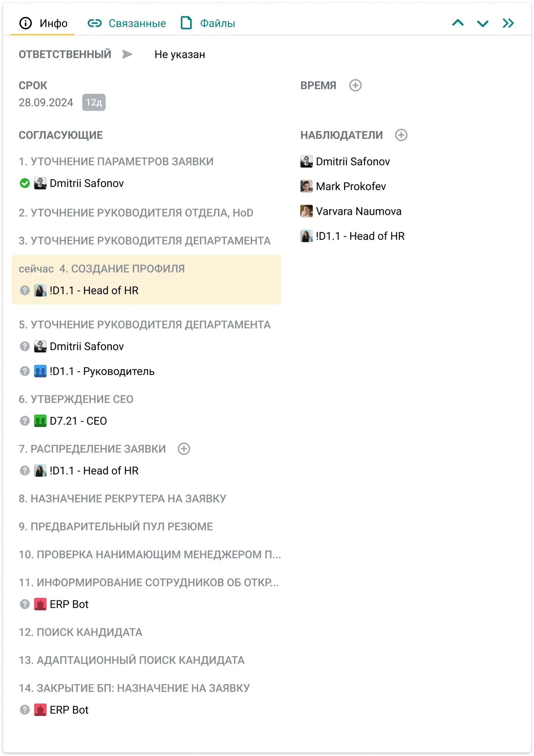Go to previous item with up chevron

[x=458, y=23]
